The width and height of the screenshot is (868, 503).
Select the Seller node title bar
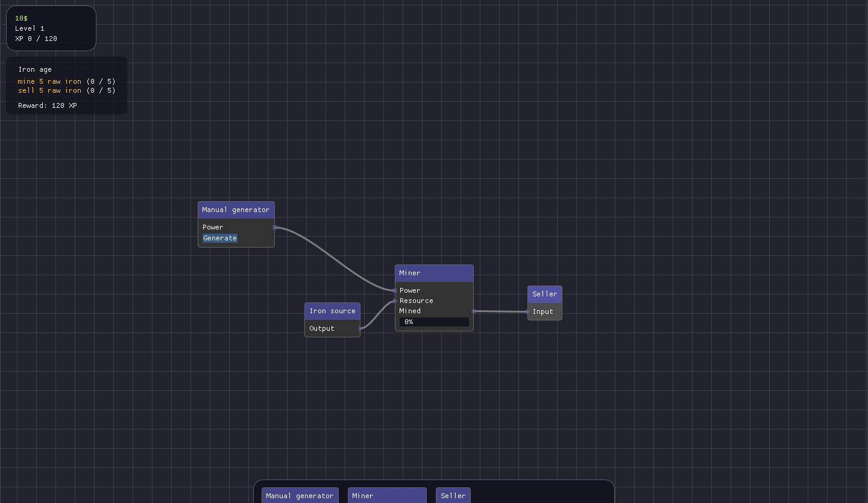[x=545, y=295]
